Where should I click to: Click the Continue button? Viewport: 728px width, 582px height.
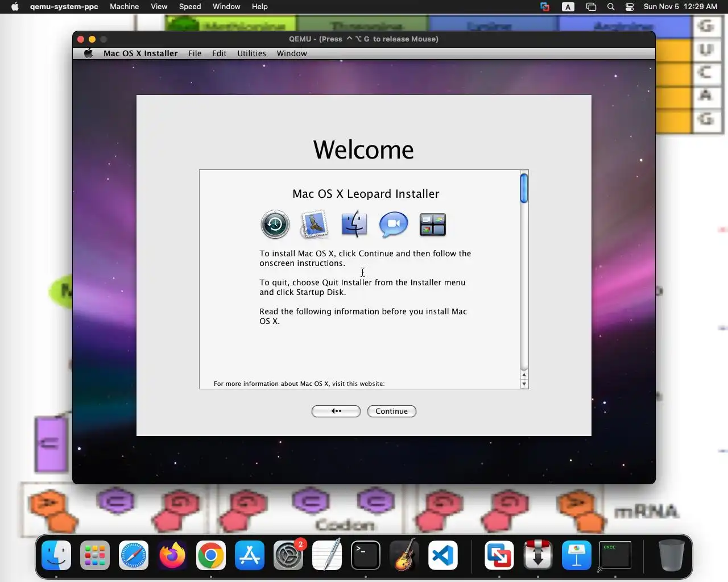click(x=392, y=411)
